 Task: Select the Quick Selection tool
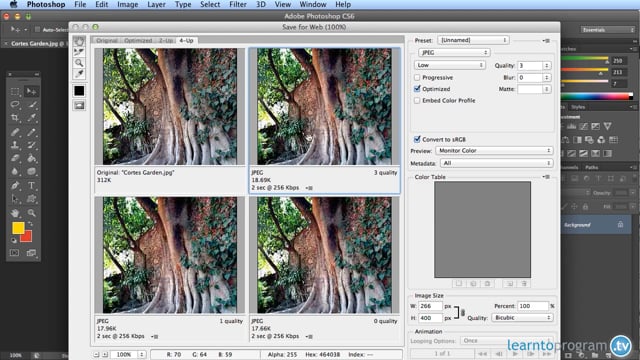pyautogui.click(x=31, y=104)
